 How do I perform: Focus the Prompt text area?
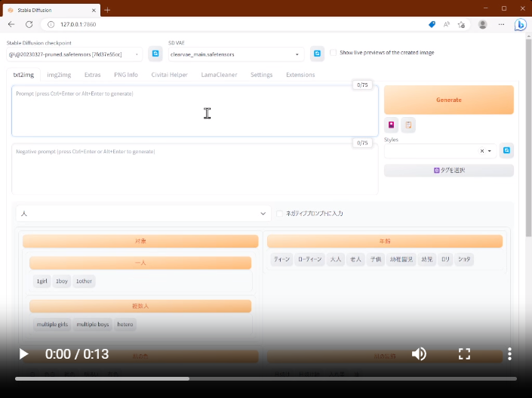coord(195,111)
